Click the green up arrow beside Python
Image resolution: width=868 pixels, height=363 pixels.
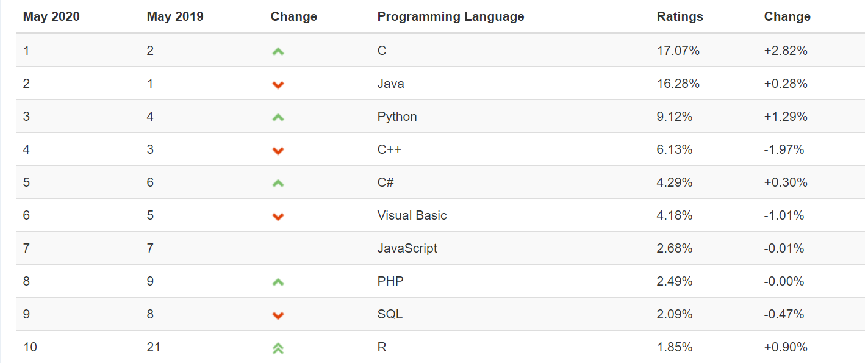click(x=278, y=118)
